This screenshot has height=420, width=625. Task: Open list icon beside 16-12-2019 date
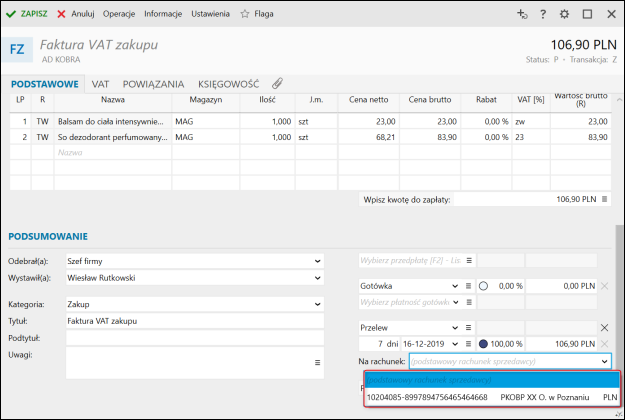click(469, 344)
